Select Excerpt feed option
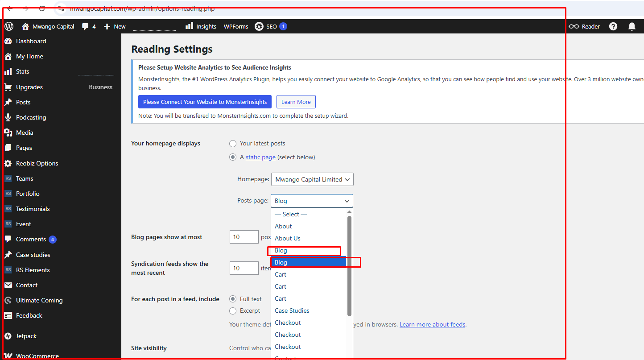 click(x=233, y=310)
